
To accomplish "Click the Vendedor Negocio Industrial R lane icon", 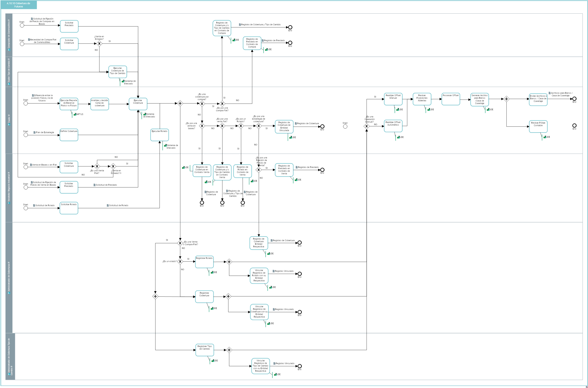I will click(9, 203).
